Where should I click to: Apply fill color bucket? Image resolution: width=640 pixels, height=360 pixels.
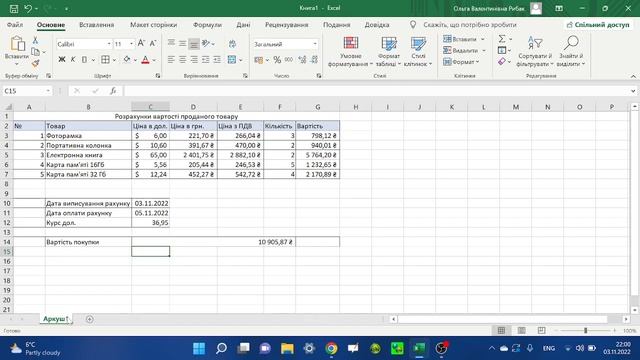(127, 60)
